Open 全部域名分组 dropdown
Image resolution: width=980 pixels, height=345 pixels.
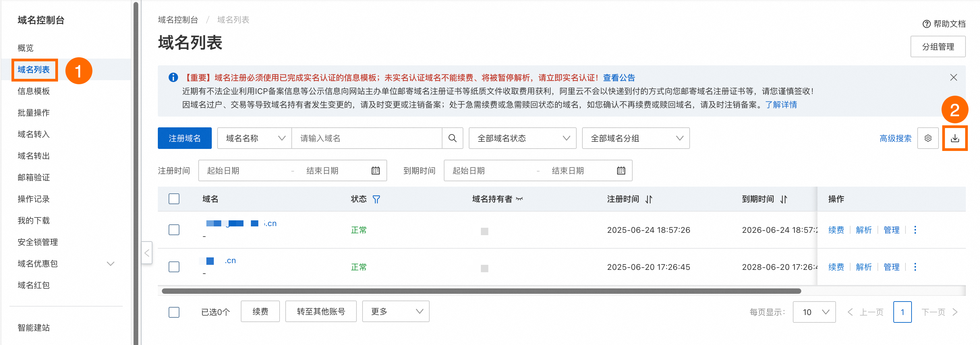point(636,138)
